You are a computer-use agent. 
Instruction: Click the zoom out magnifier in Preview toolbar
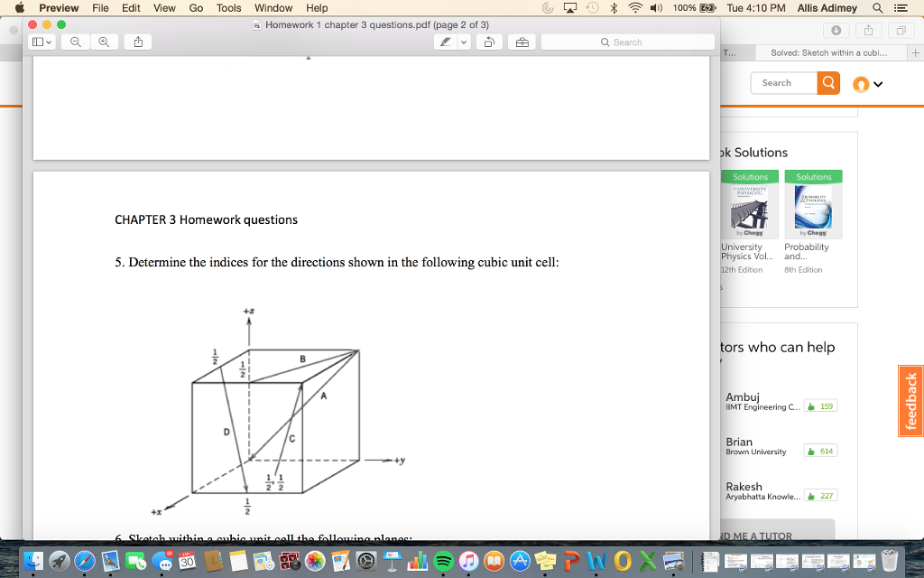pyautogui.click(x=75, y=42)
